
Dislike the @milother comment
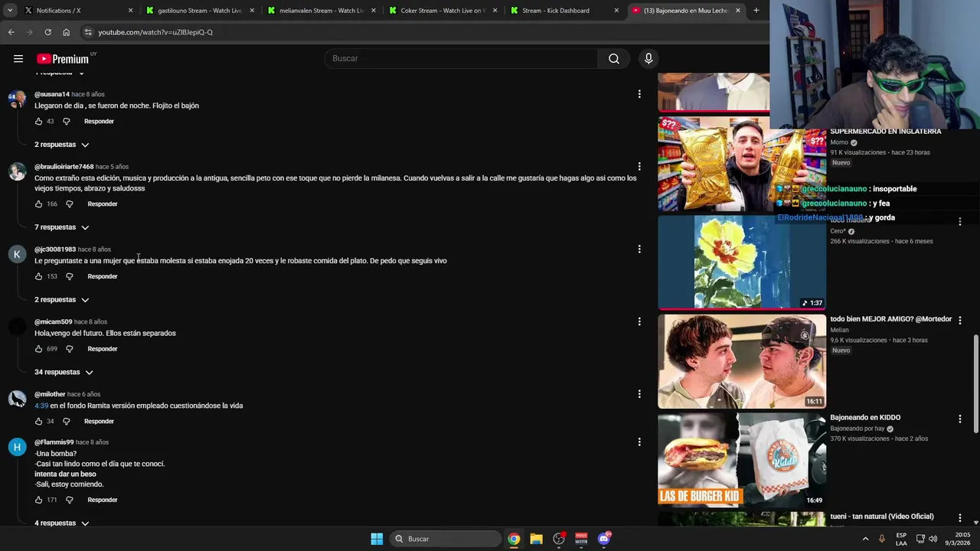[66, 422]
